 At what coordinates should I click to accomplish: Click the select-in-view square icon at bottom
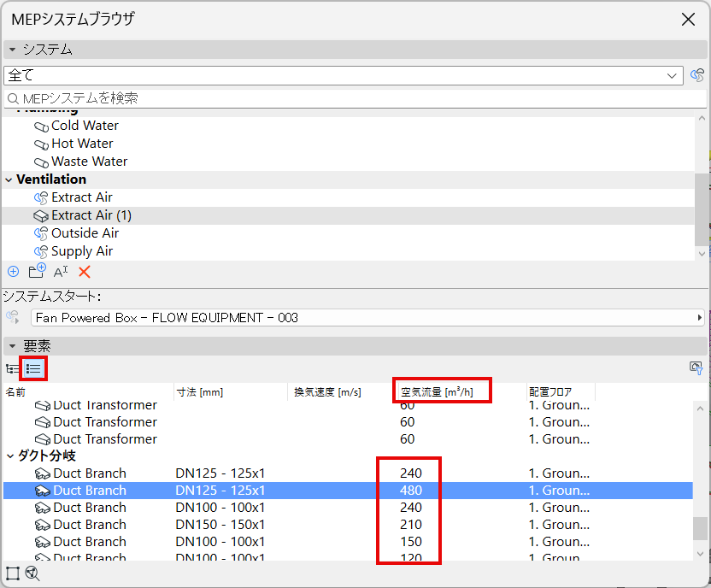[13, 573]
